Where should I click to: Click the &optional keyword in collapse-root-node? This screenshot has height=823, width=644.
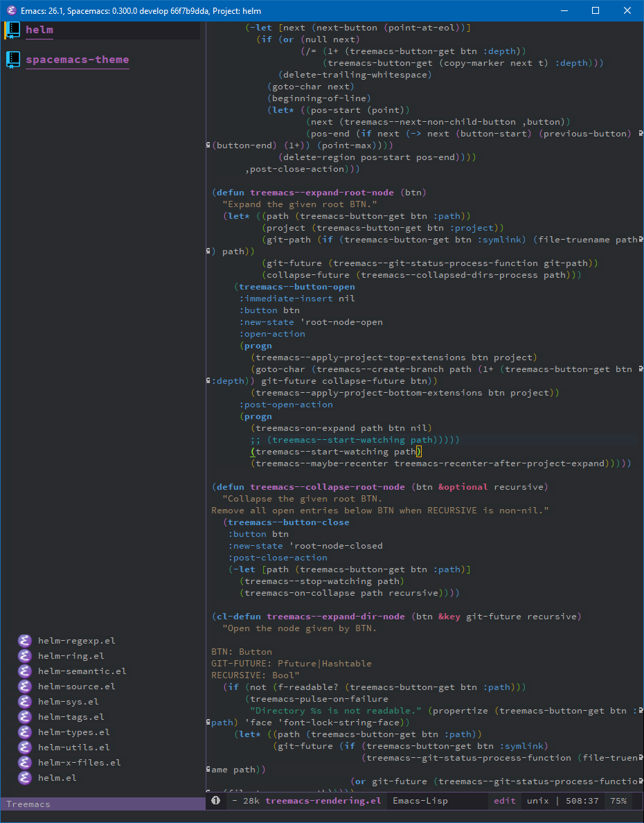pyautogui.click(x=463, y=487)
